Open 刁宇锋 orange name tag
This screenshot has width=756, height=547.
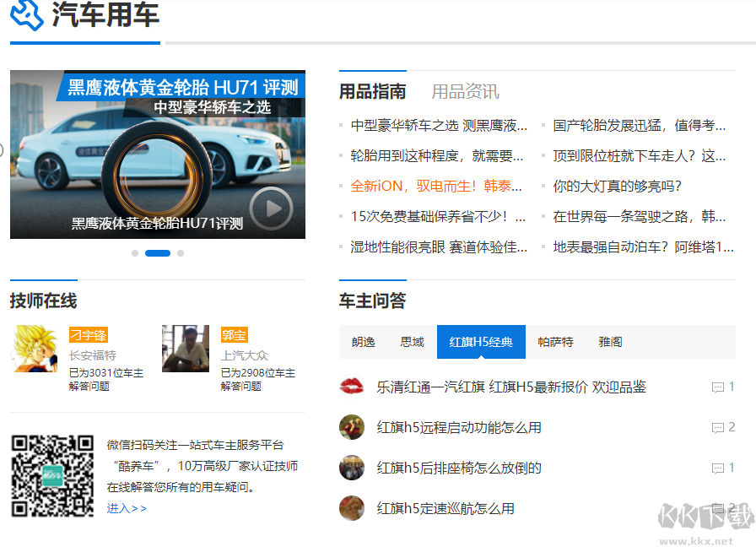tap(88, 335)
